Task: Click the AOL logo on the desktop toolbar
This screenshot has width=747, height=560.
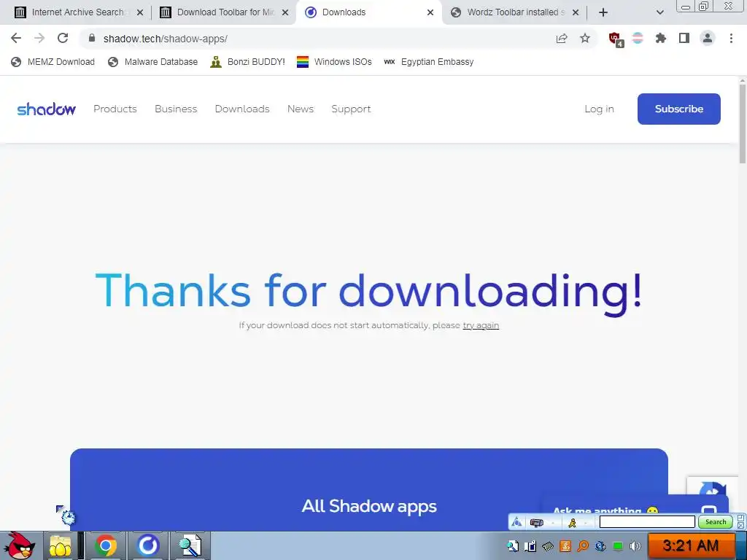Action: (516, 522)
